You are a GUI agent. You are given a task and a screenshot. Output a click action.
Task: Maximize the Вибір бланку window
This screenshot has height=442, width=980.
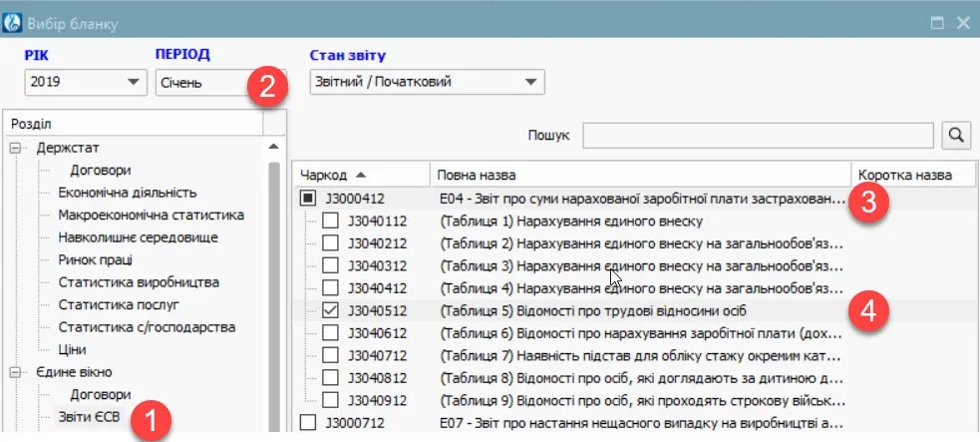click(937, 24)
